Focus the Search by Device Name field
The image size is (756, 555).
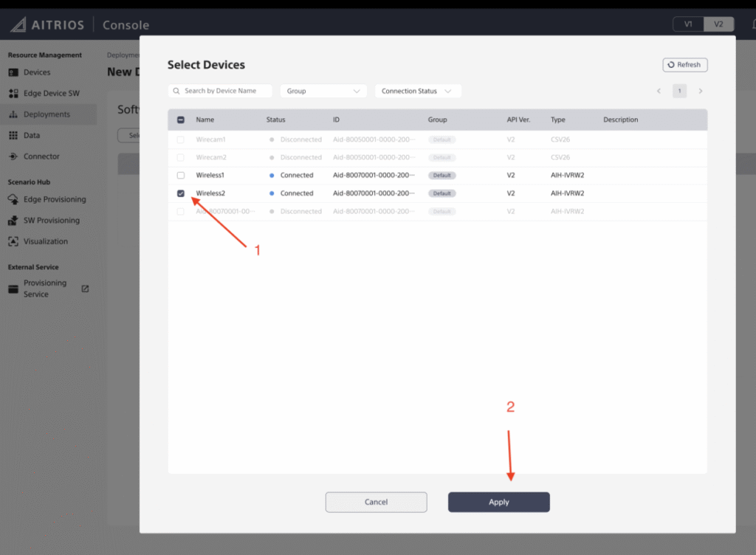tap(220, 91)
